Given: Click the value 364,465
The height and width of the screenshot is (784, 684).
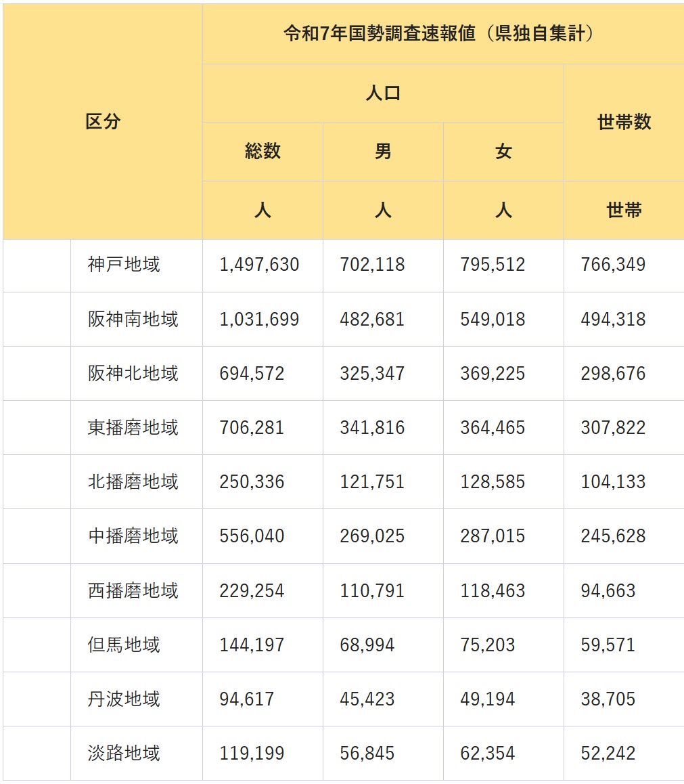Looking at the screenshot, I should [493, 427].
